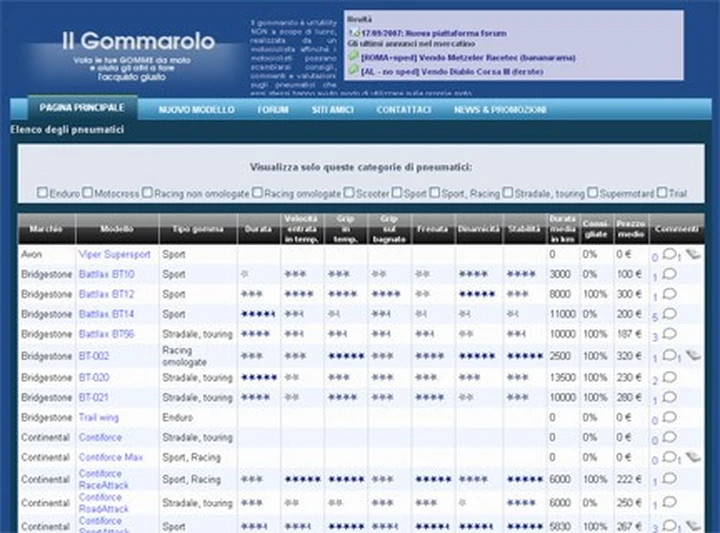
Task: Click the forum news icon dated 17/09/2007
Action: (x=354, y=33)
